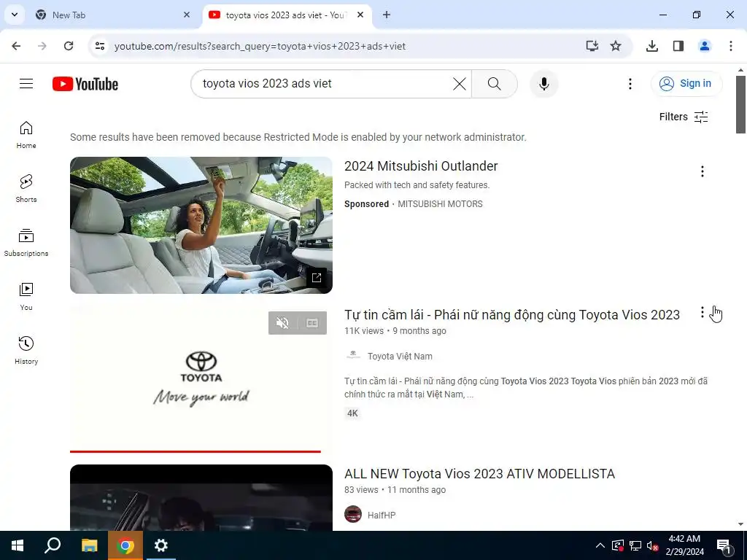Close the New Tab browser tab
747x560 pixels.
187,15
